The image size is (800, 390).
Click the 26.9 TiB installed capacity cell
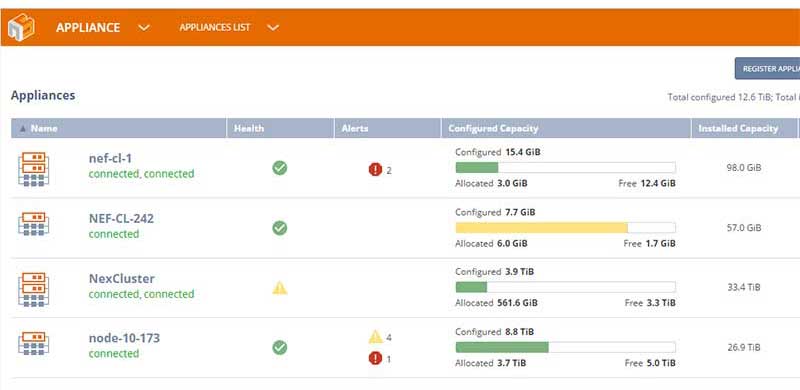coord(744,348)
